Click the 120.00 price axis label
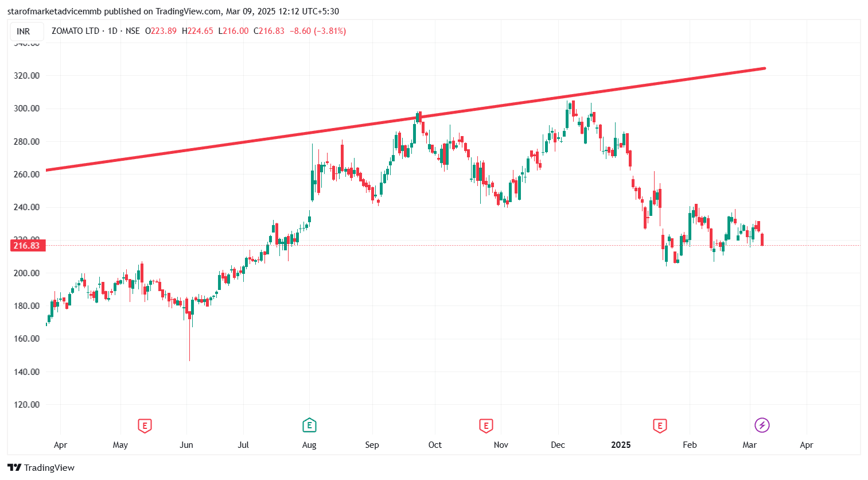868x480 pixels. (27, 405)
